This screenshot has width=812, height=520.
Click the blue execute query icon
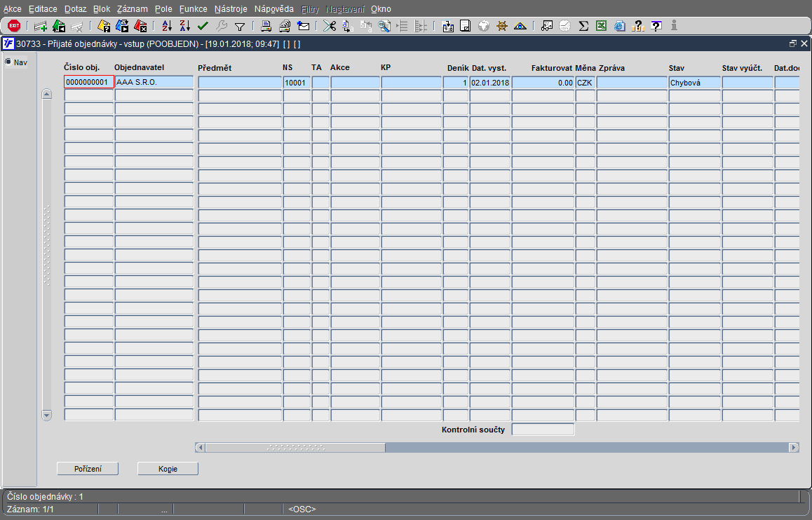coord(122,26)
